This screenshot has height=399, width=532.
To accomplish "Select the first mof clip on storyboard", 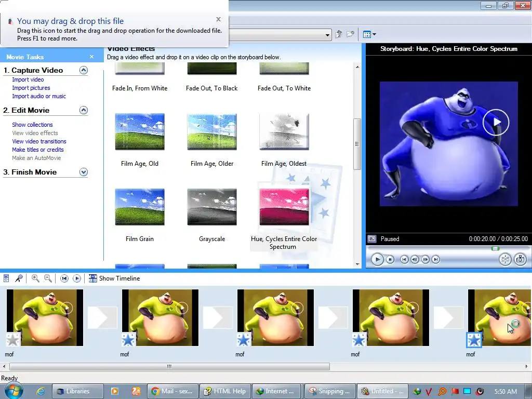I will [45, 317].
